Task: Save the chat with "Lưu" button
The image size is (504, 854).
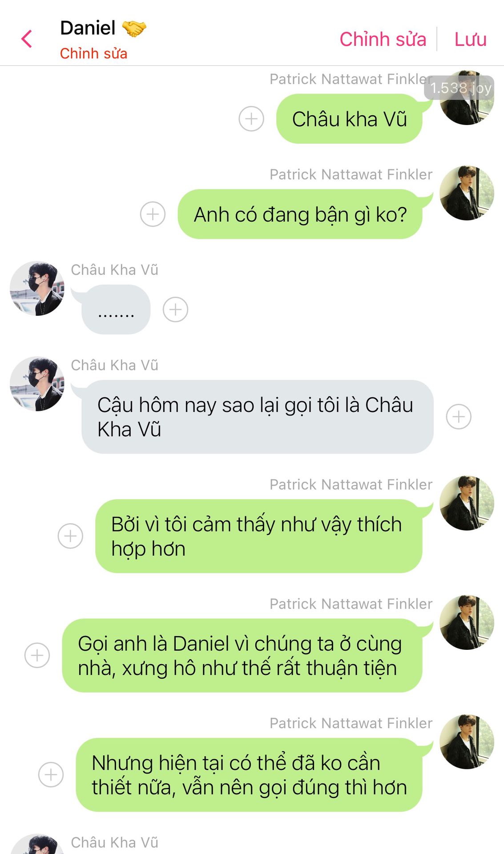Action: pyautogui.click(x=470, y=39)
